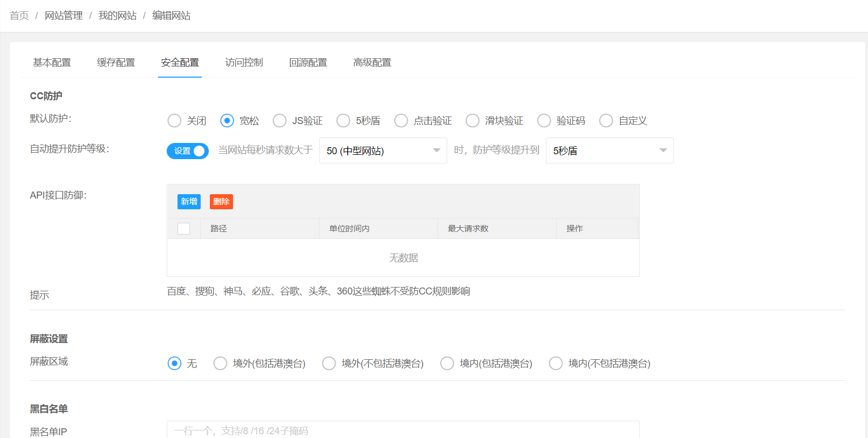
Task: Select 滑块验证 protection radio
Action: pyautogui.click(x=473, y=120)
